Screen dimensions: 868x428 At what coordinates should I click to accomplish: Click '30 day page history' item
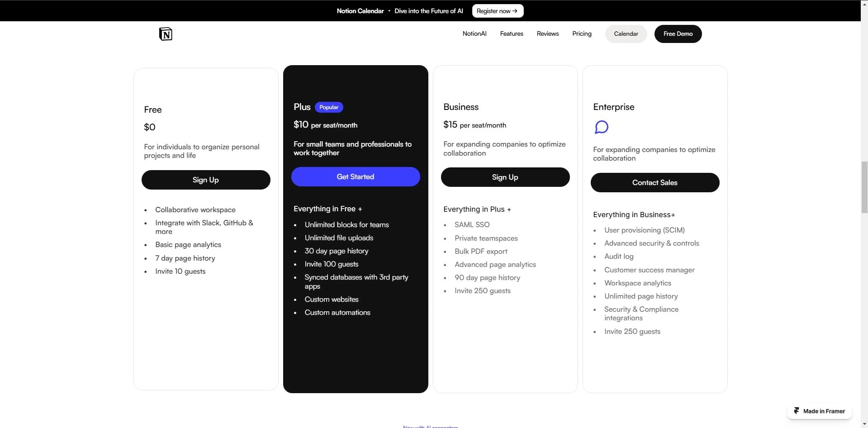click(337, 251)
